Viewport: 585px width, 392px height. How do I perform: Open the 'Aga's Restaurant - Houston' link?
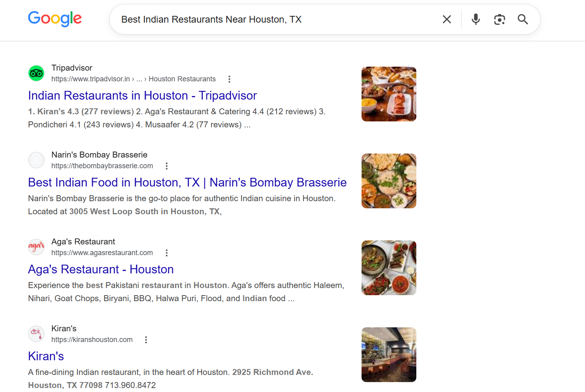pos(101,269)
